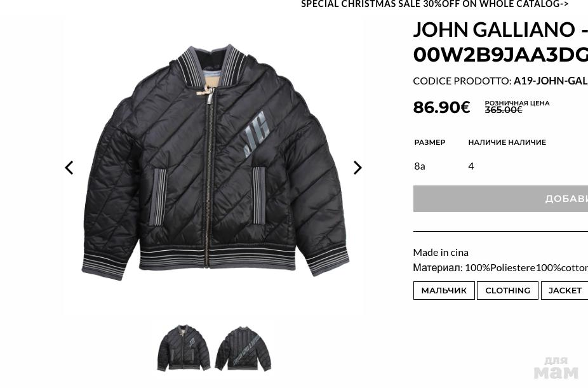Click the 86.90€ sale price
The image size is (588, 388).
441,107
